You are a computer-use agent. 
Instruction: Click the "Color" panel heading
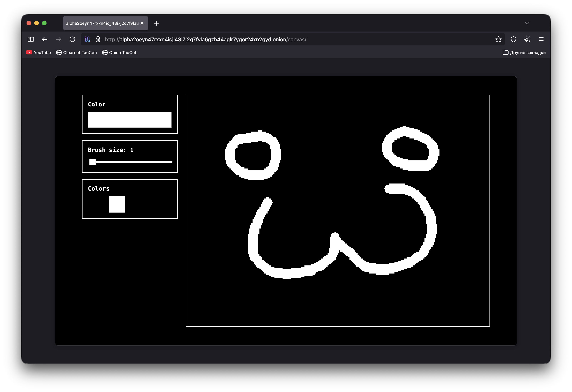click(97, 104)
